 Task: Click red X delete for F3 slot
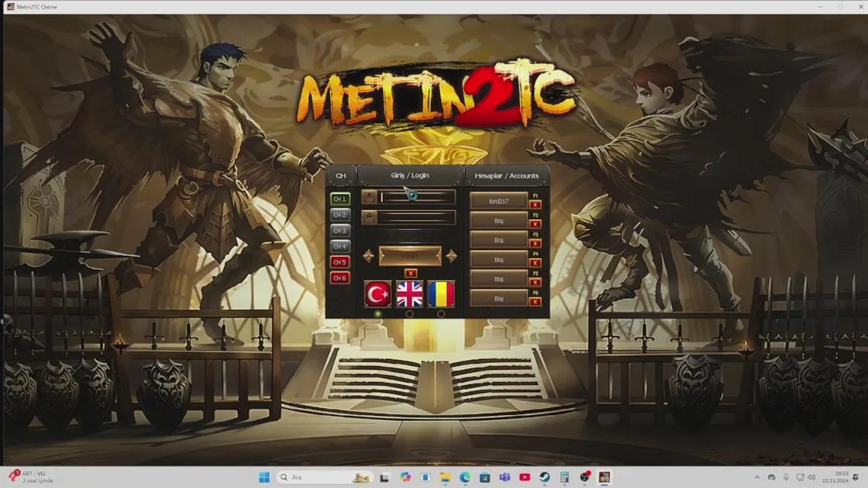tap(535, 244)
